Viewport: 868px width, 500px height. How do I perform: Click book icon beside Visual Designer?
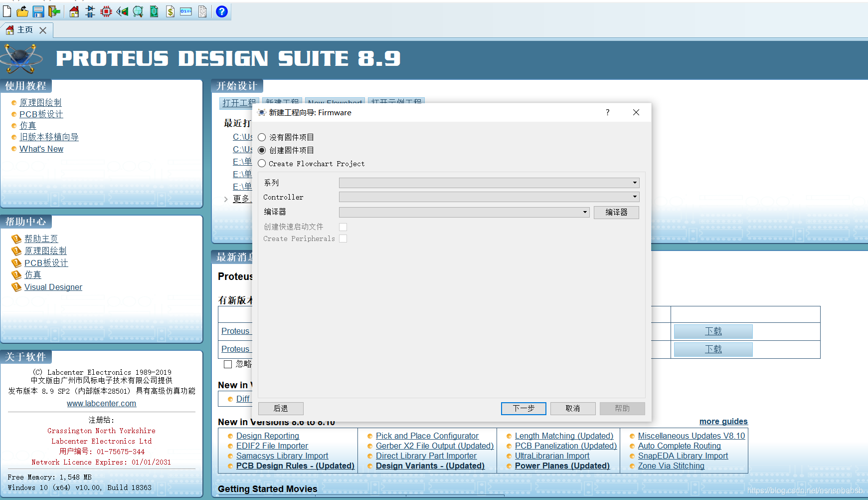point(16,287)
